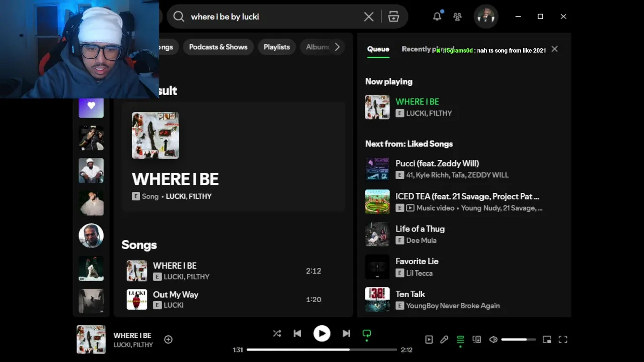Switch to the Queue tab
The width and height of the screenshot is (644, 362).
(x=378, y=49)
